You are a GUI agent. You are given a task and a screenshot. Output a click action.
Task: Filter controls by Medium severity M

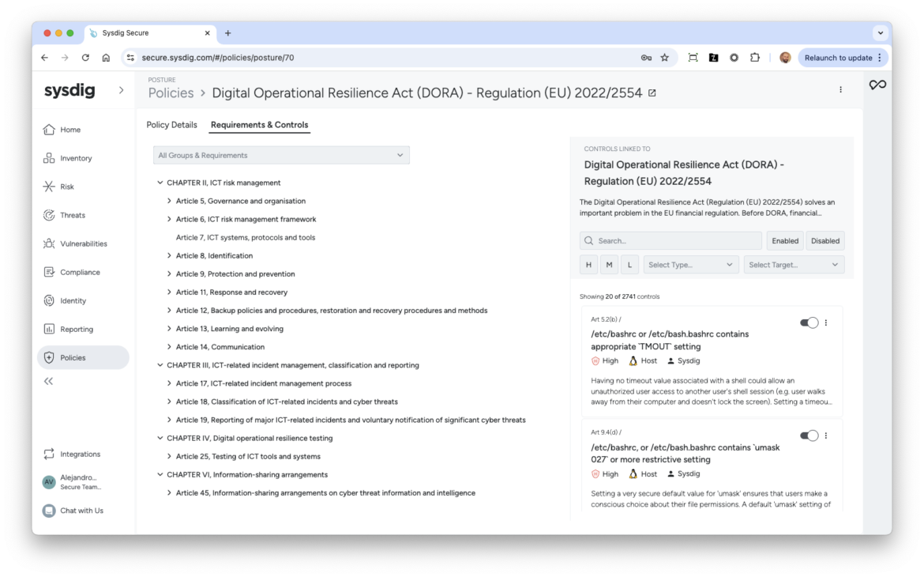coord(610,265)
